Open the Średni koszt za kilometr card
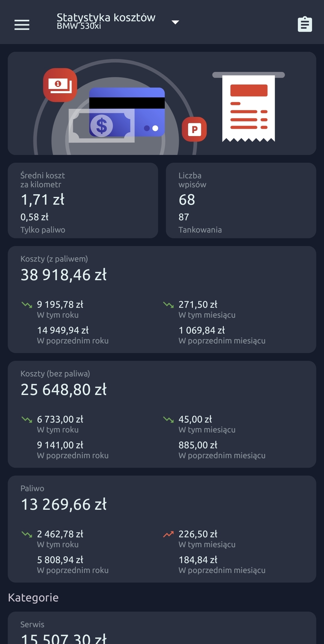The height and width of the screenshot is (644, 324). pos(83,200)
